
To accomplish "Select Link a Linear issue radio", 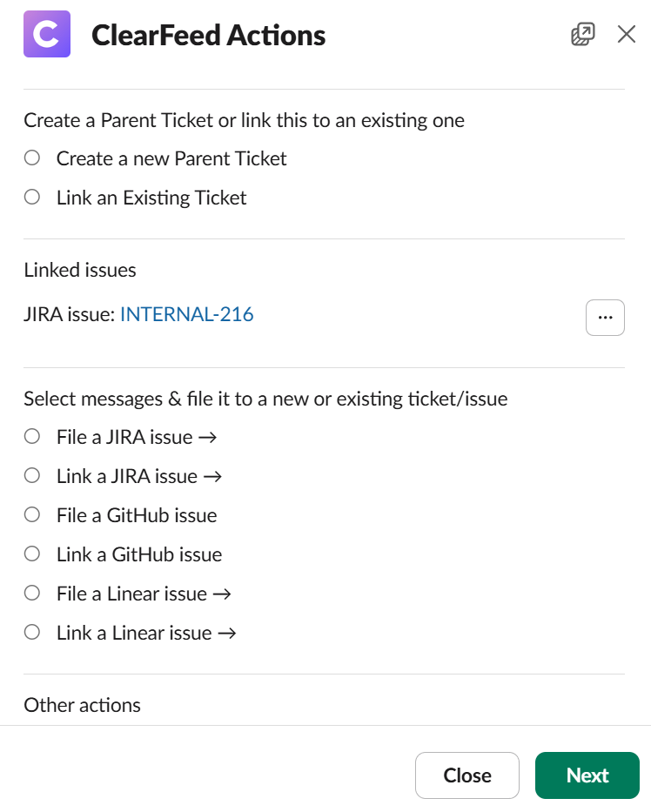I will coord(32,633).
